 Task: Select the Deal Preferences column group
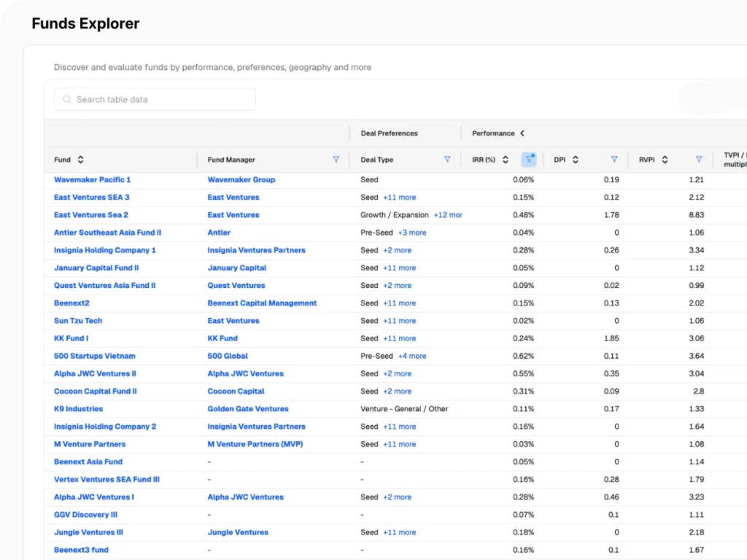pos(390,133)
